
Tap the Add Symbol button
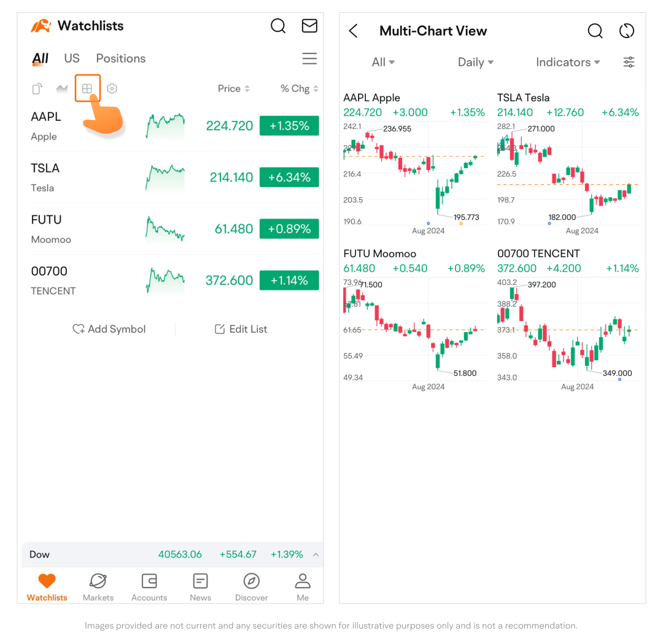[x=109, y=329]
